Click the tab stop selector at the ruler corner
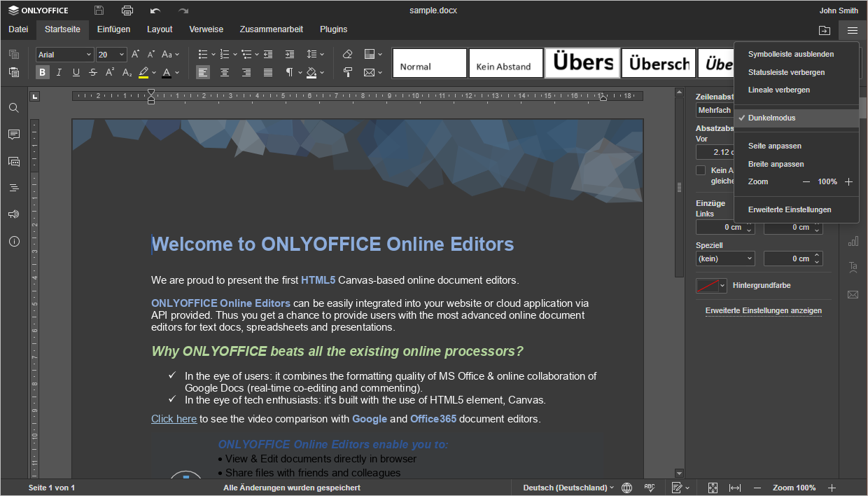Screen dimensions: 868x496 [36, 96]
